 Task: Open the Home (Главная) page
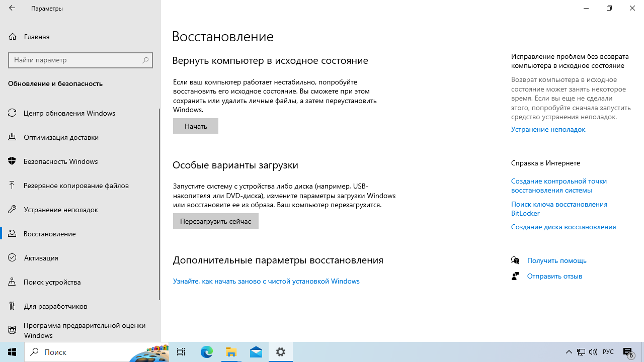click(x=36, y=37)
